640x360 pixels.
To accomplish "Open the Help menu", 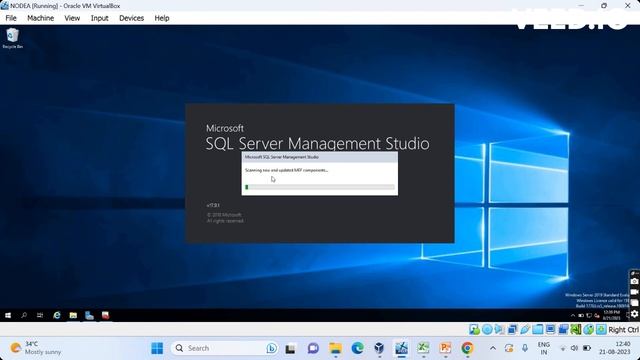I will pyautogui.click(x=162, y=18).
